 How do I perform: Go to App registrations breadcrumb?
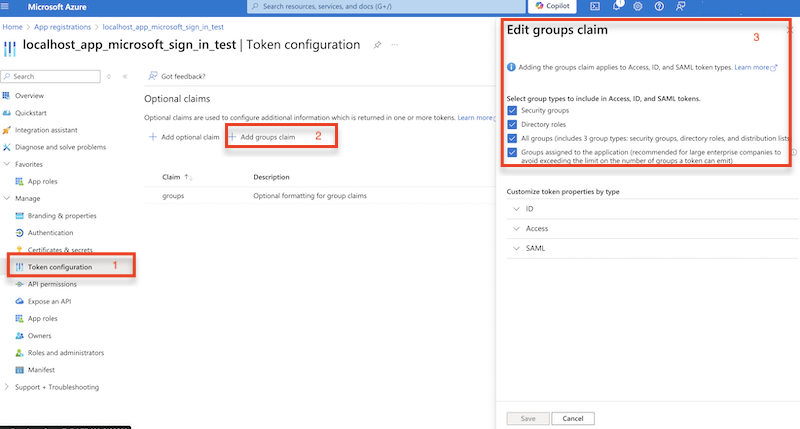point(62,27)
